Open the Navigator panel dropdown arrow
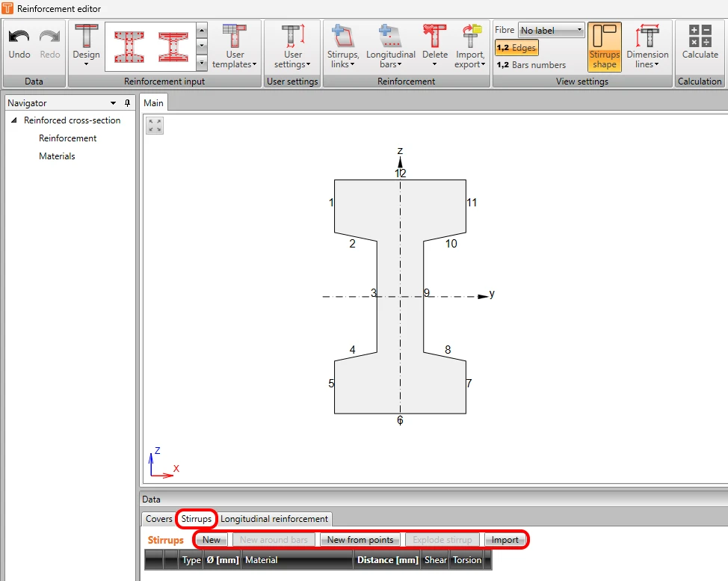Viewport: 728px width, 581px height. point(113,103)
